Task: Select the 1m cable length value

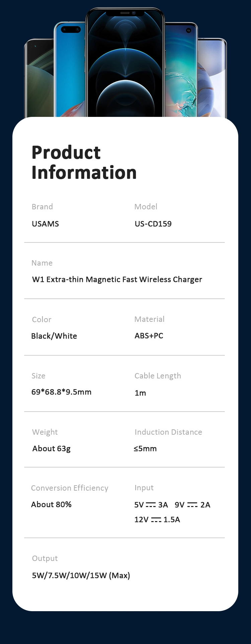Action: click(x=140, y=393)
